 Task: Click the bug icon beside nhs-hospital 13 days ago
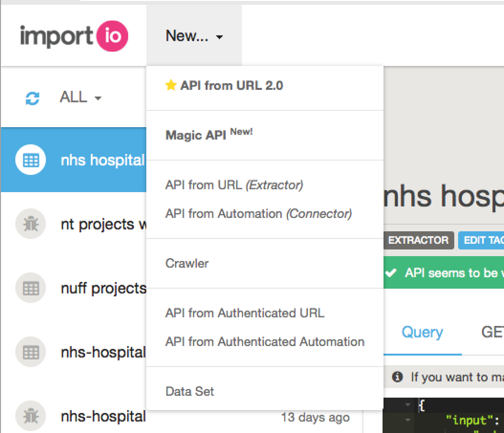(x=31, y=416)
